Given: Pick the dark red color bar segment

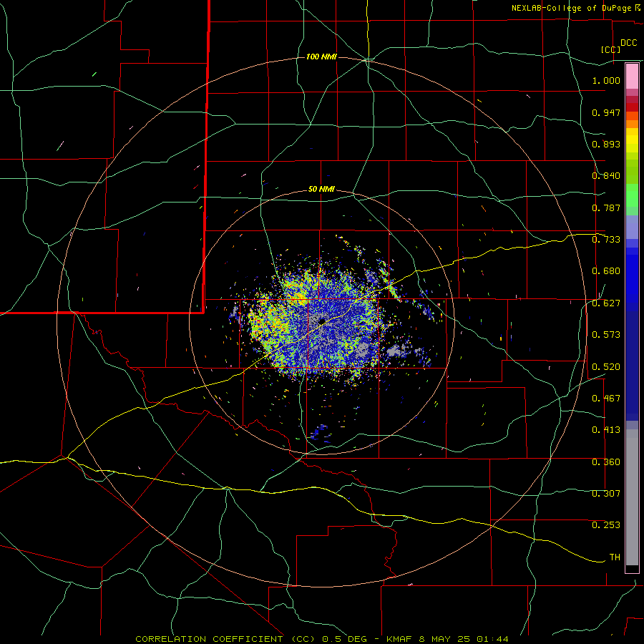Looking at the screenshot, I should click(632, 107).
